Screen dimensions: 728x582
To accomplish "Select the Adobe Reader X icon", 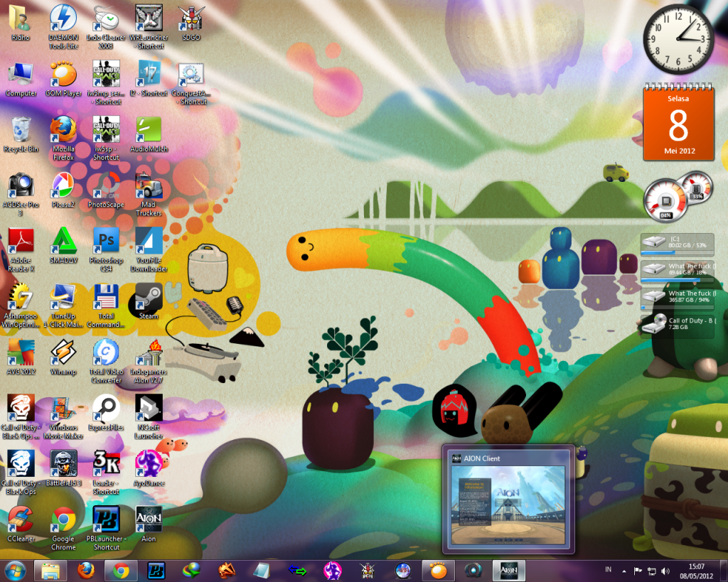I will click(21, 249).
